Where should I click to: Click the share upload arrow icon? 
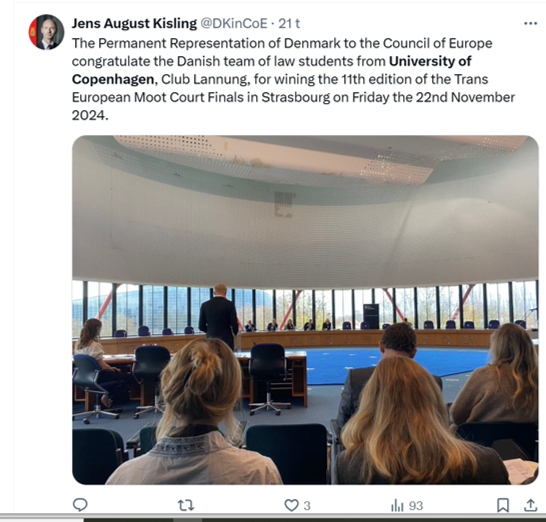pyautogui.click(x=530, y=505)
